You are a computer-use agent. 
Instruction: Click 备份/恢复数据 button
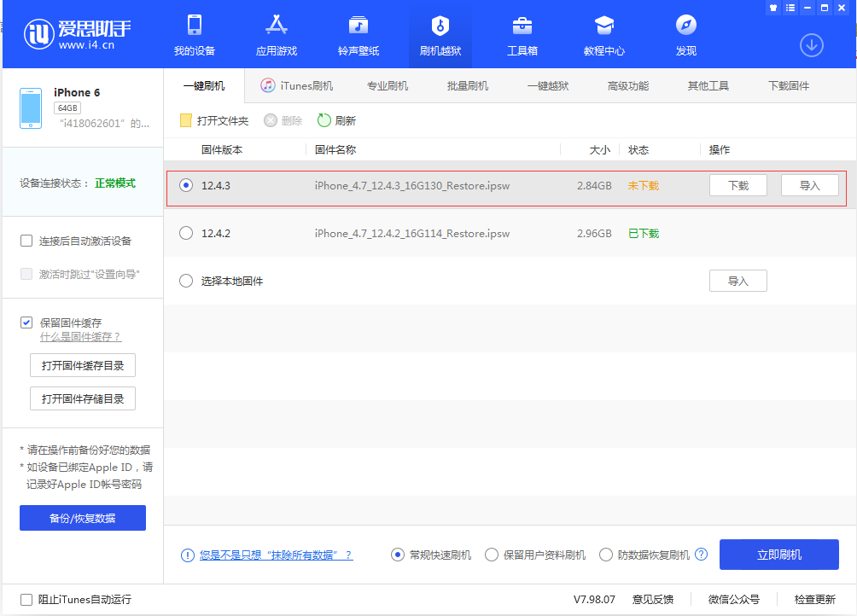tap(83, 518)
